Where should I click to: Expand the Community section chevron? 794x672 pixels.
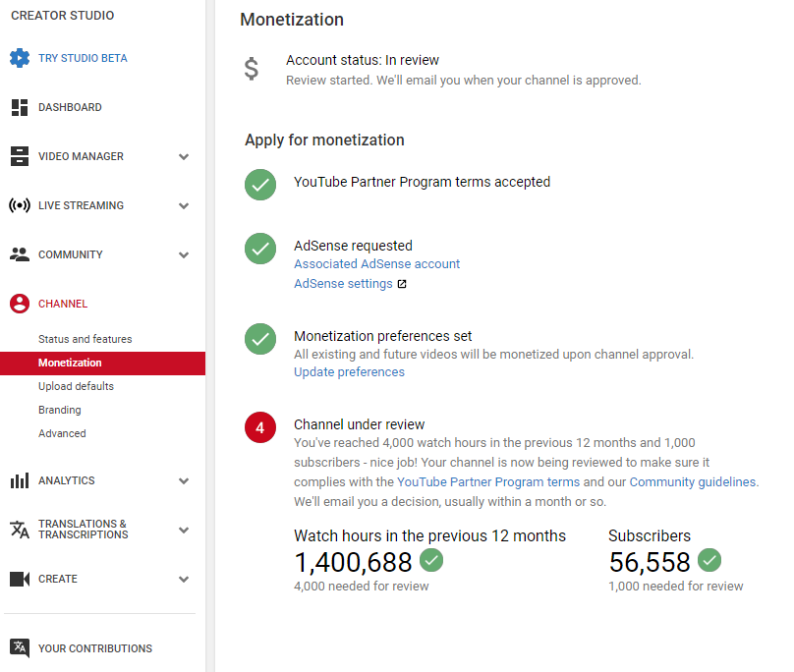click(184, 255)
